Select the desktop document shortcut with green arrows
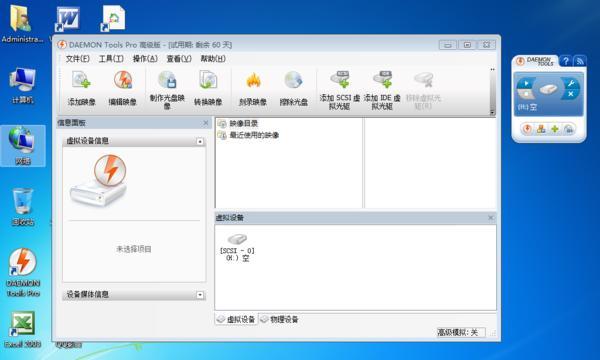The image size is (600, 360). pos(113,18)
